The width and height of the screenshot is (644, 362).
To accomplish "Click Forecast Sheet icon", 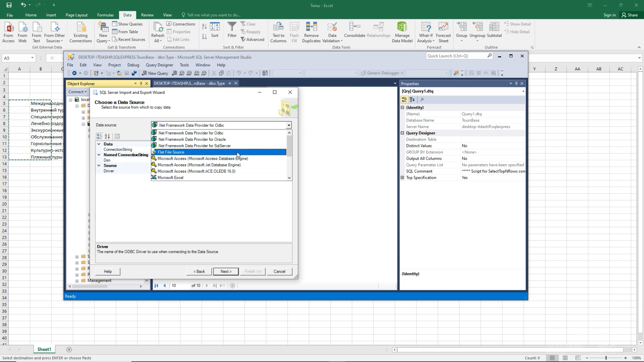I will click(x=444, y=32).
